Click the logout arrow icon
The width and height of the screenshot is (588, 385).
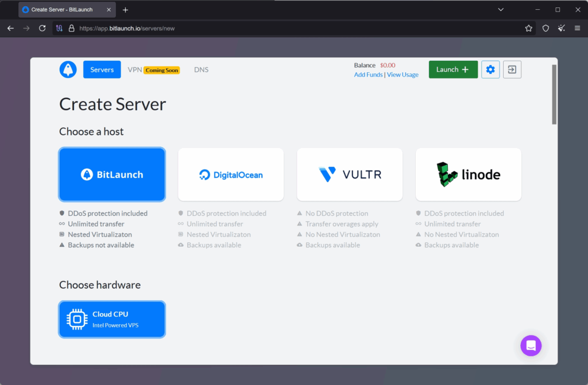[512, 70]
